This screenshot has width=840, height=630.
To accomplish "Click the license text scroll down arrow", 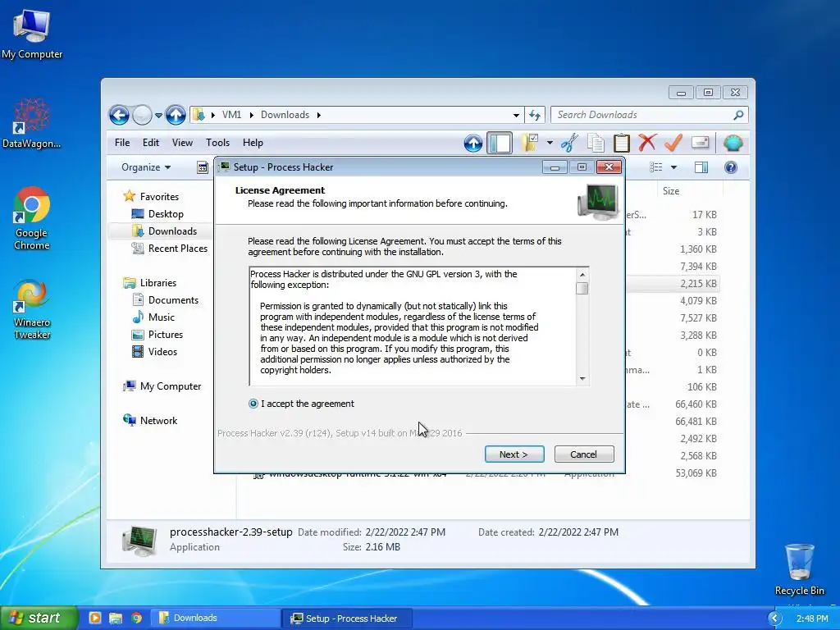I will (x=582, y=379).
